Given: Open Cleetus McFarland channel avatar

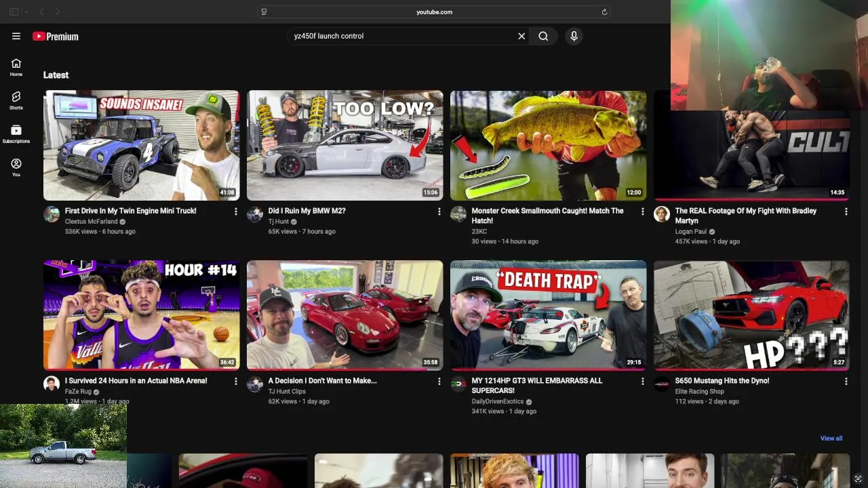Looking at the screenshot, I should (52, 215).
